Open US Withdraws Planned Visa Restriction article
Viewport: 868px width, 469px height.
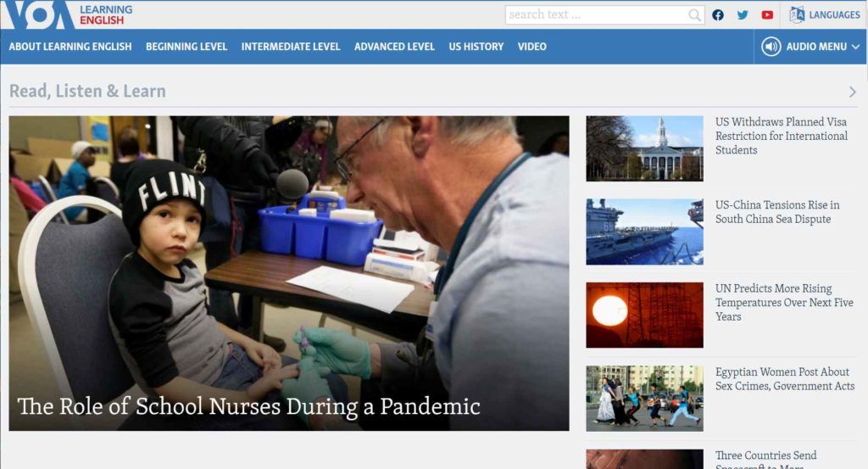pos(781,136)
